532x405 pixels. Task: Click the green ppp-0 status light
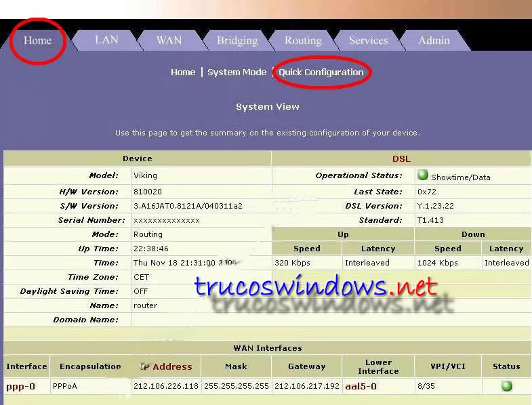pos(506,386)
